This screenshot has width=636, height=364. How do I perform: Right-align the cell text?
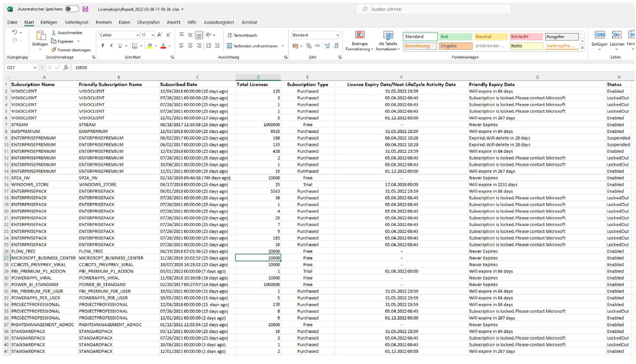(x=199, y=46)
